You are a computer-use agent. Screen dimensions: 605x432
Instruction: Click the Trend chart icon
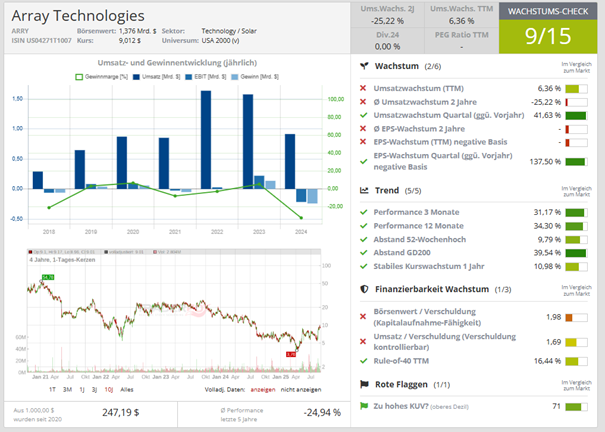[364, 190]
